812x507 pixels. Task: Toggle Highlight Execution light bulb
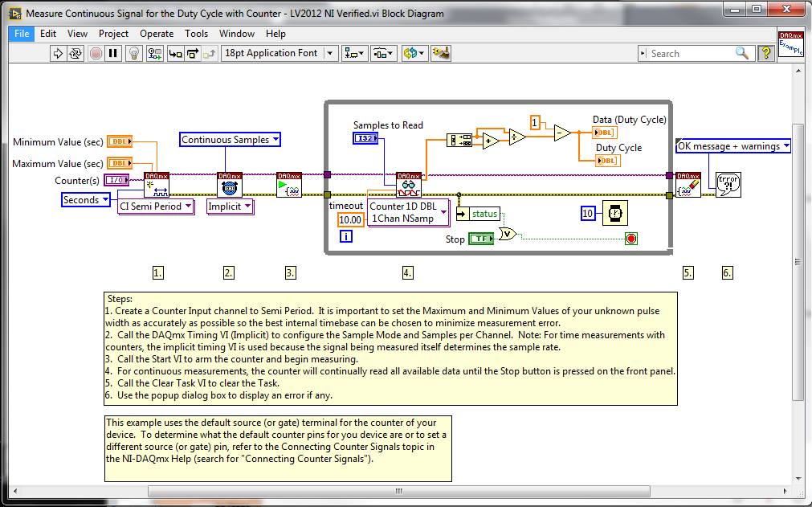(x=134, y=53)
